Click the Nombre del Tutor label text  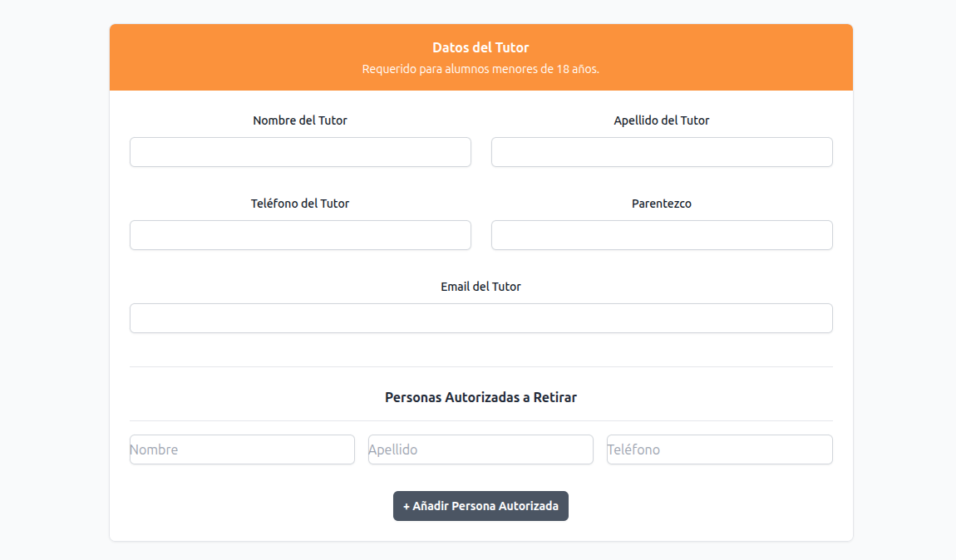[299, 120]
